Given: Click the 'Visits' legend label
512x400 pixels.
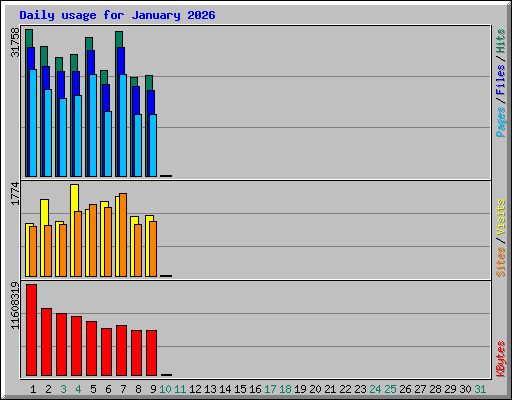Looking at the screenshot, I should click(501, 217).
